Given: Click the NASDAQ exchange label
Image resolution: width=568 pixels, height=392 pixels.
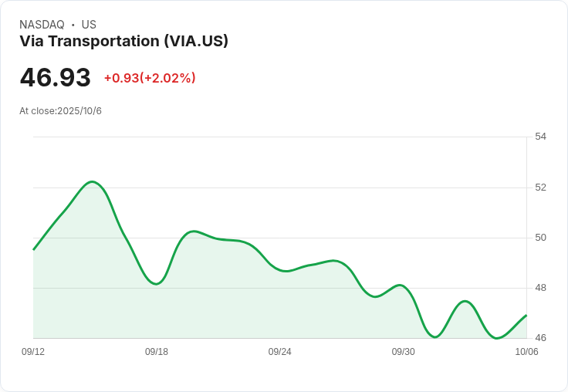Looking at the screenshot, I should click(x=42, y=25).
